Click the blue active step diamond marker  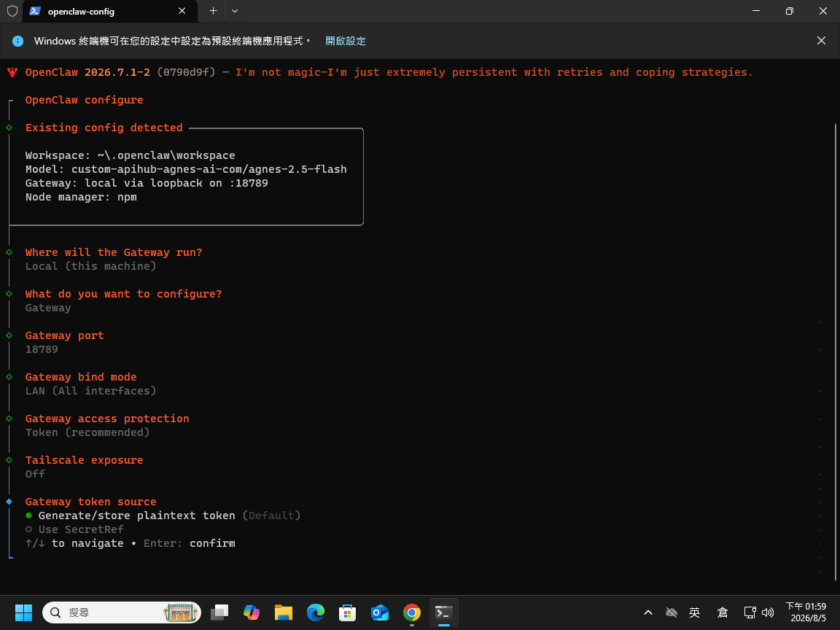click(x=9, y=502)
